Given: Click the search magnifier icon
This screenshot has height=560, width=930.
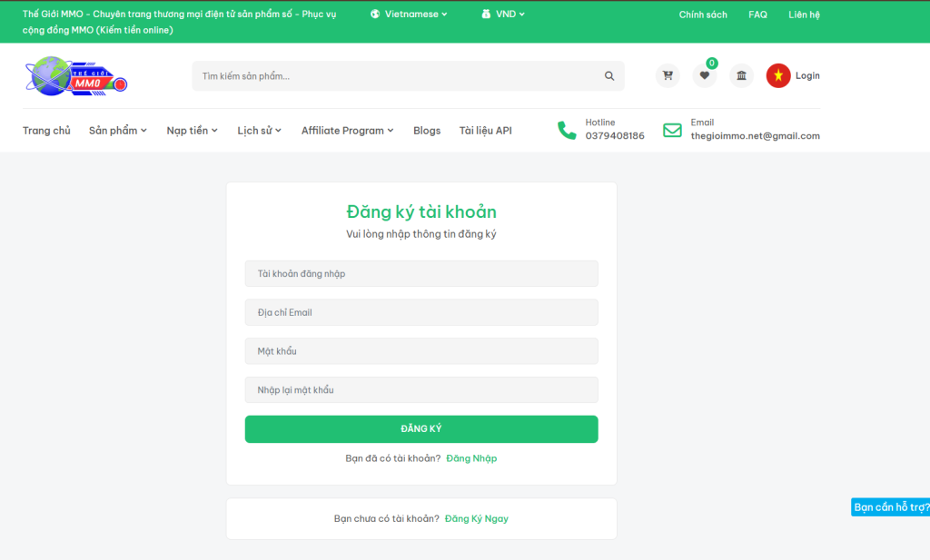Looking at the screenshot, I should (x=609, y=75).
